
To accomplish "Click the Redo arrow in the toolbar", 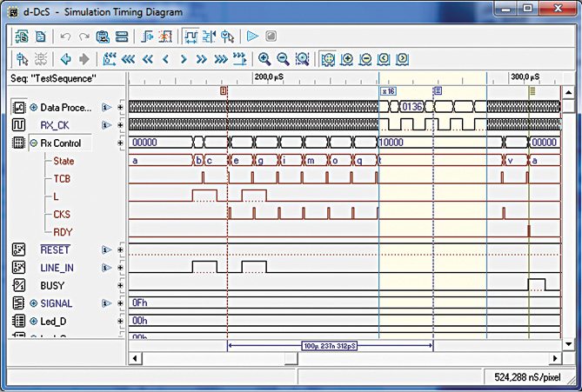I will click(81, 37).
